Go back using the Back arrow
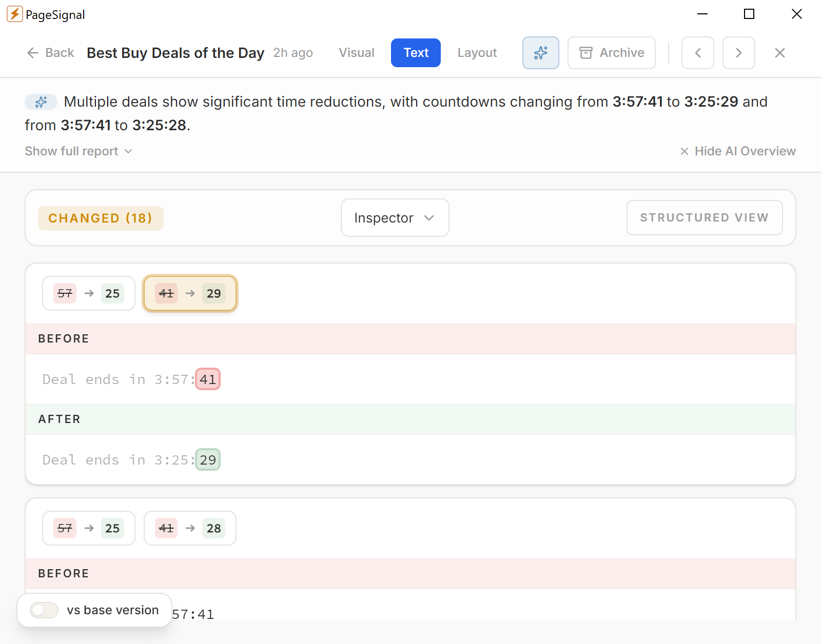821x644 pixels. coord(50,53)
